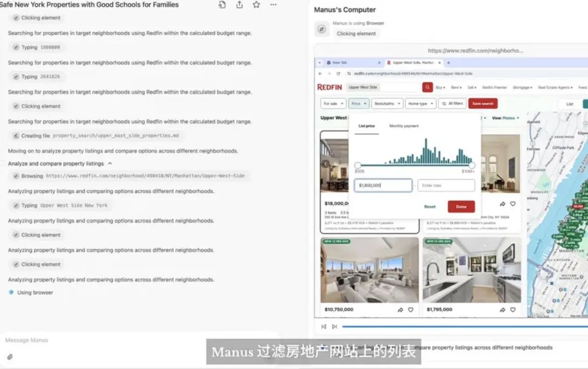
Task: Open a new browser tab with plus
Action: click(x=449, y=63)
